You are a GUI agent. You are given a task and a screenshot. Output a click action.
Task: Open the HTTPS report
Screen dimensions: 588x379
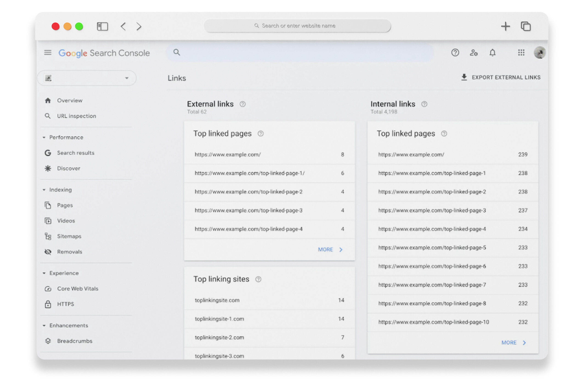point(65,304)
